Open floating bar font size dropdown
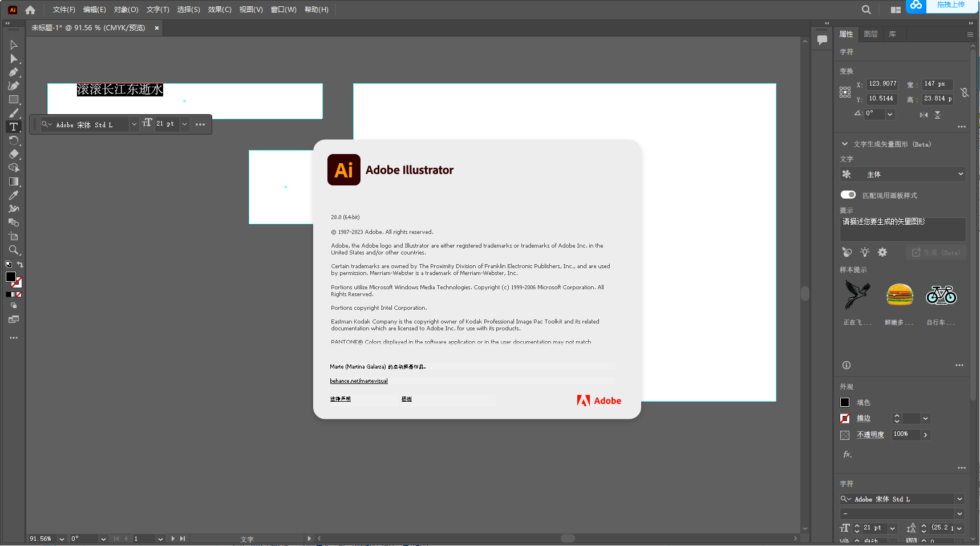This screenshot has height=546, width=980. click(x=184, y=124)
